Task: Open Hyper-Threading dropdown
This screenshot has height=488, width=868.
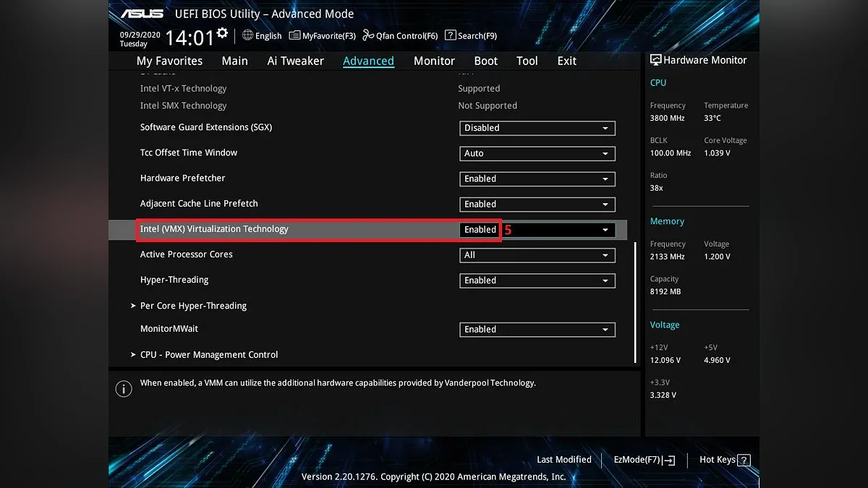Action: click(x=537, y=281)
